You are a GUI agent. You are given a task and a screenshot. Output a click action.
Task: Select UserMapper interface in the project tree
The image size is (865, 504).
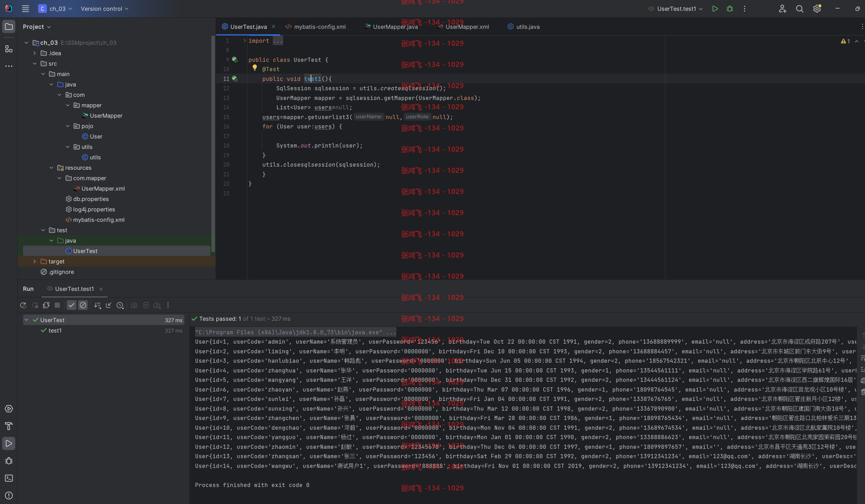[x=102, y=116]
